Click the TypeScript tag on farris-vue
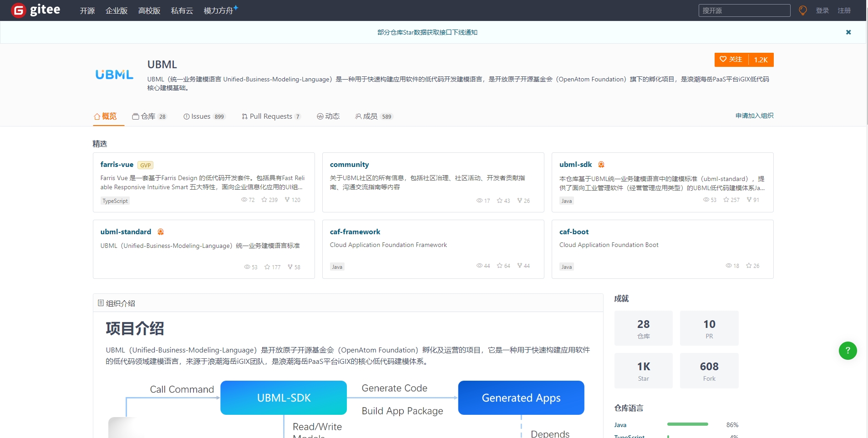 pos(115,201)
